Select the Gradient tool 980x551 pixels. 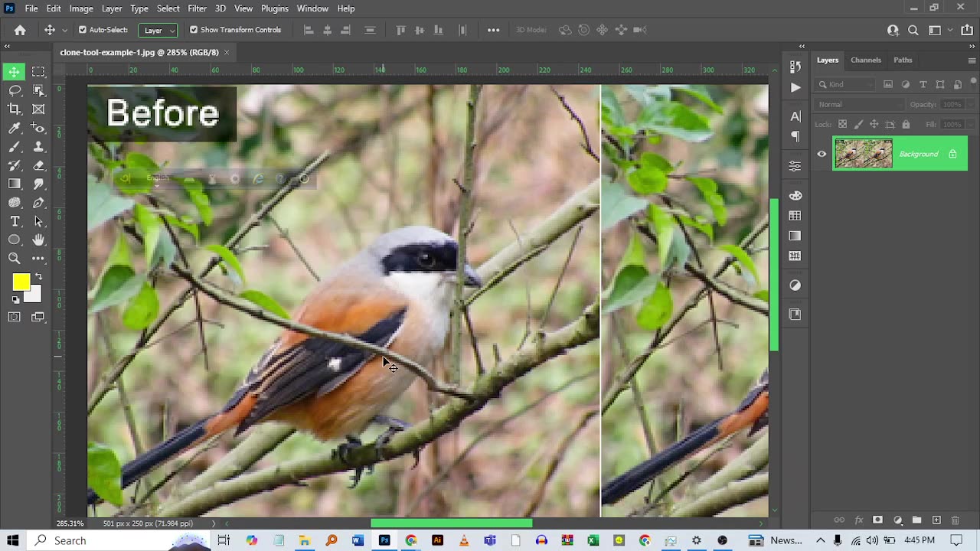point(14,184)
